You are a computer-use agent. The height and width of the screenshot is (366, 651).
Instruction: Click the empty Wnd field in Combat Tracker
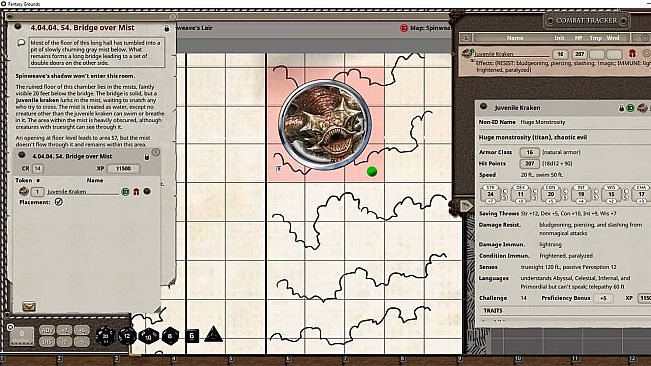coord(614,54)
